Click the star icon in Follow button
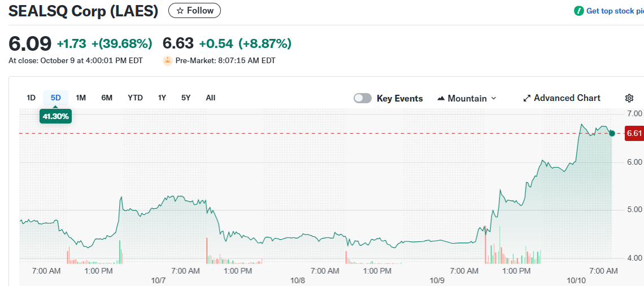644x286 pixels. pos(180,11)
